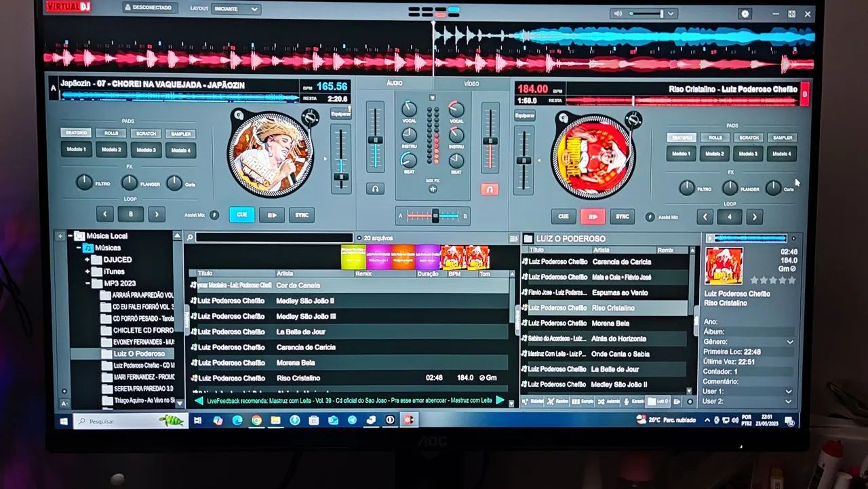The image size is (868, 489).
Task: Click deck B Assist Mix icon
Action: (x=650, y=217)
